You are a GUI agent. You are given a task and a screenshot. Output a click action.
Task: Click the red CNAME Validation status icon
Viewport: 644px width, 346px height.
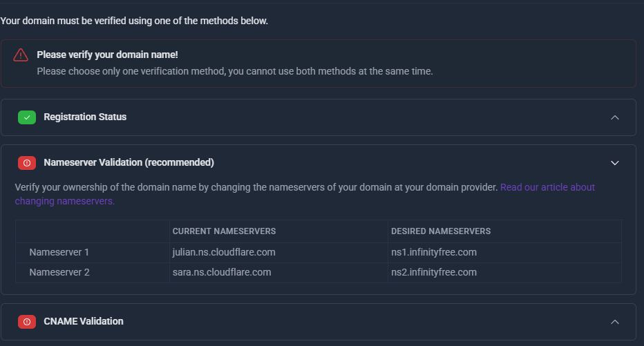click(27, 322)
